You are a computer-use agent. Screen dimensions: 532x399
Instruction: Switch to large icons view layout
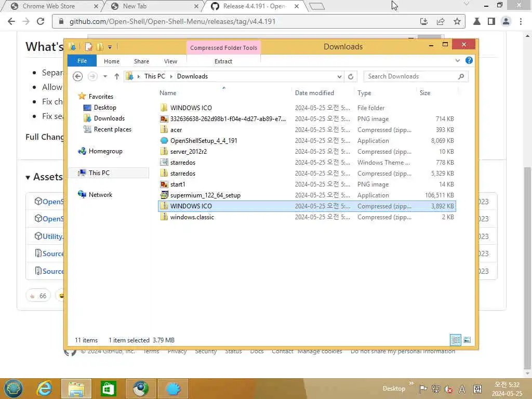click(x=467, y=340)
